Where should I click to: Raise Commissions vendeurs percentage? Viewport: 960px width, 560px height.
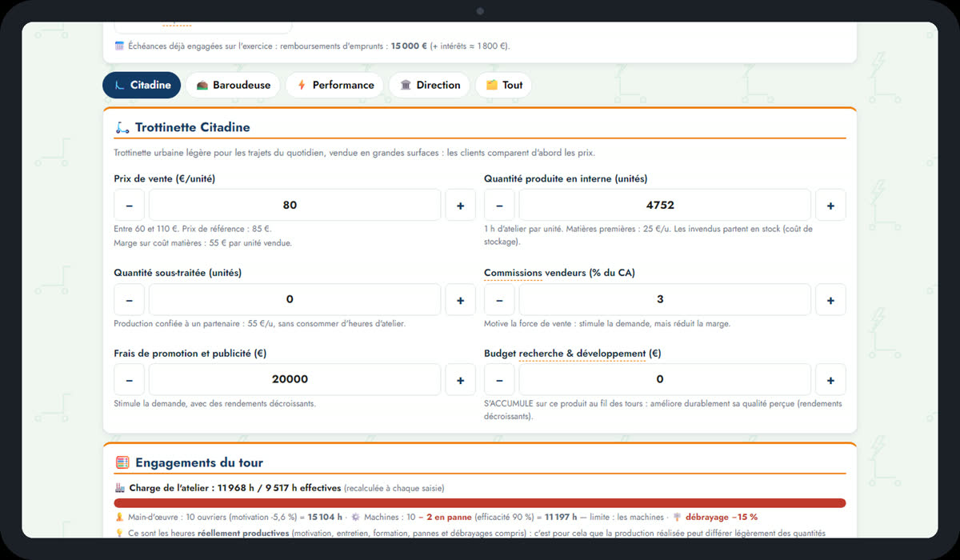pyautogui.click(x=830, y=300)
